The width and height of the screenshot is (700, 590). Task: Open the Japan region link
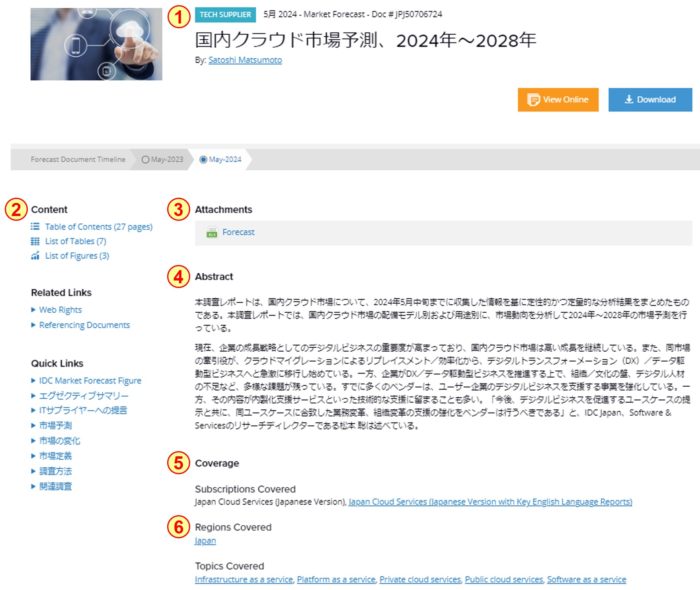tap(205, 541)
